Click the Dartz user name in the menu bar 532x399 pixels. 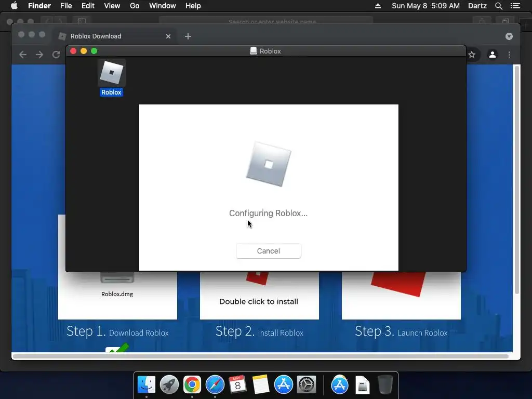[477, 6]
